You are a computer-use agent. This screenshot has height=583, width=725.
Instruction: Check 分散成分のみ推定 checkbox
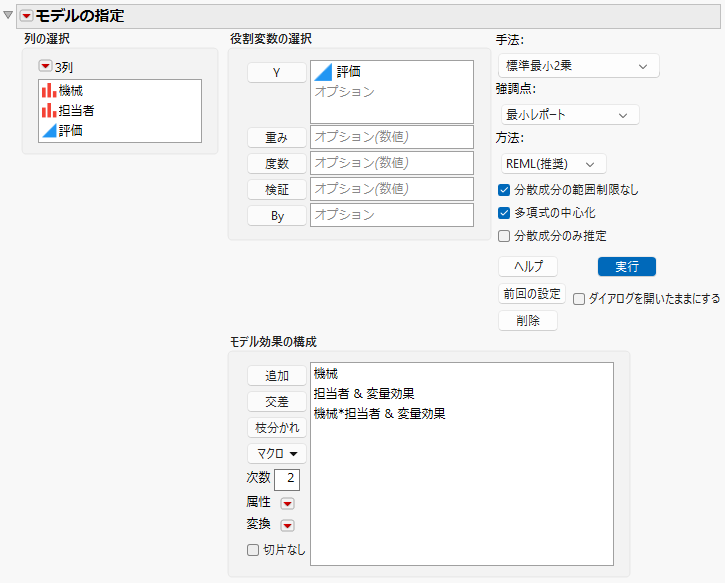504,236
